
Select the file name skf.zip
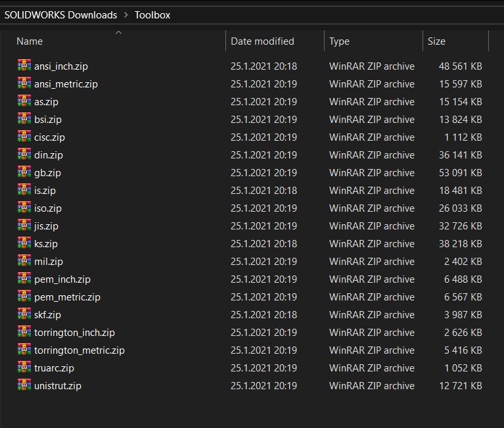click(47, 315)
